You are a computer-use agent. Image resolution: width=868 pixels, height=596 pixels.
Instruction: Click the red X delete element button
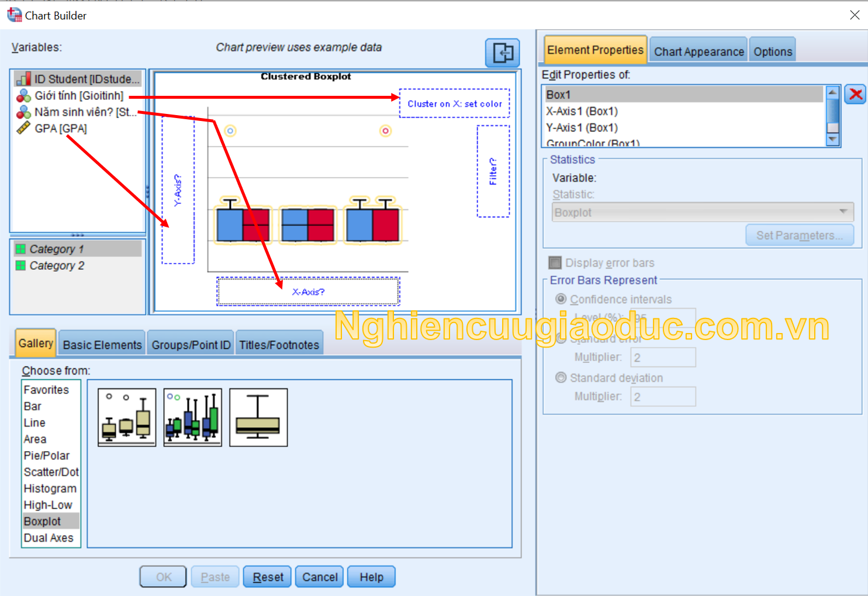(x=855, y=95)
